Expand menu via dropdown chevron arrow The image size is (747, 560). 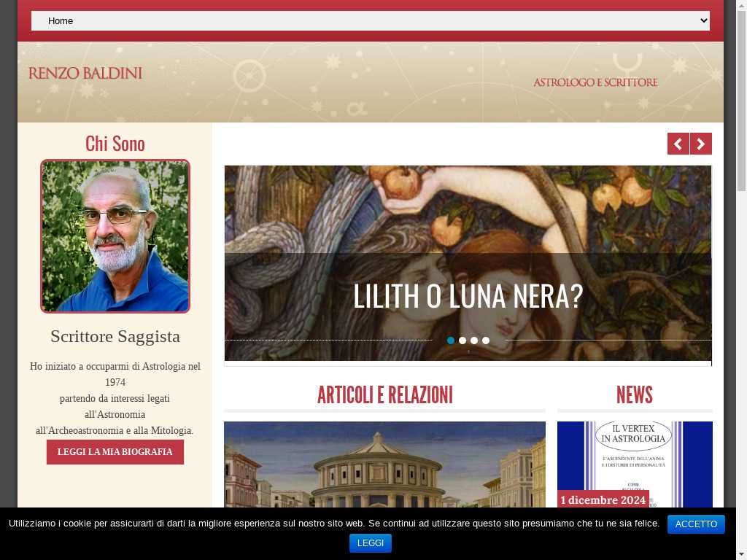[703, 21]
